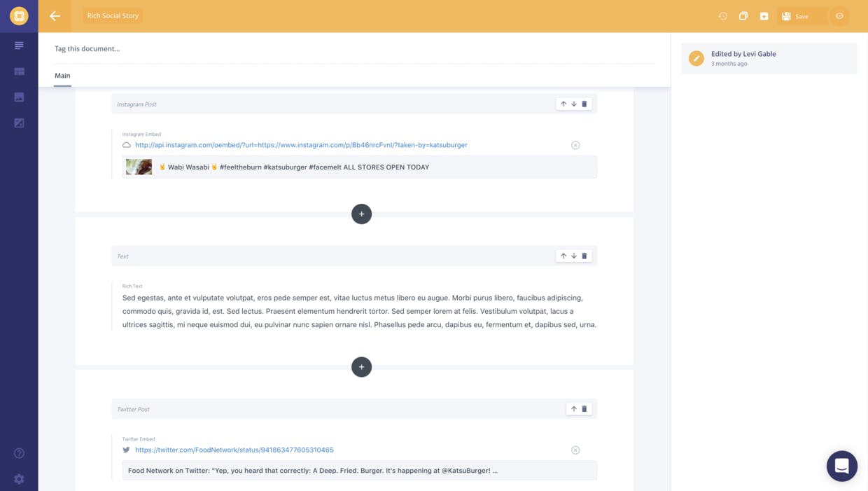This screenshot has height=491, width=868.
Task: Open the document history clock icon
Action: click(723, 16)
